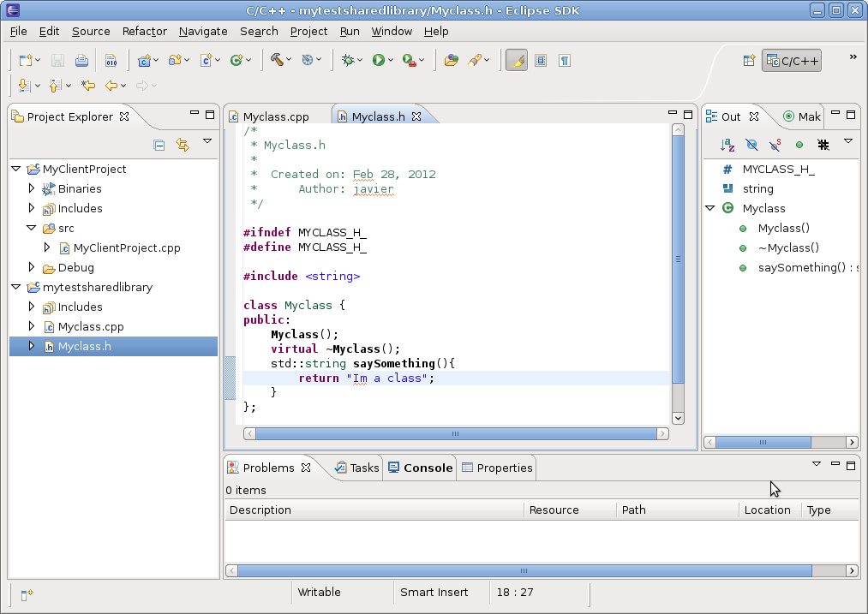The width and height of the screenshot is (868, 614).
Task: Click the Build hammer icon
Action: pyautogui.click(x=277, y=60)
